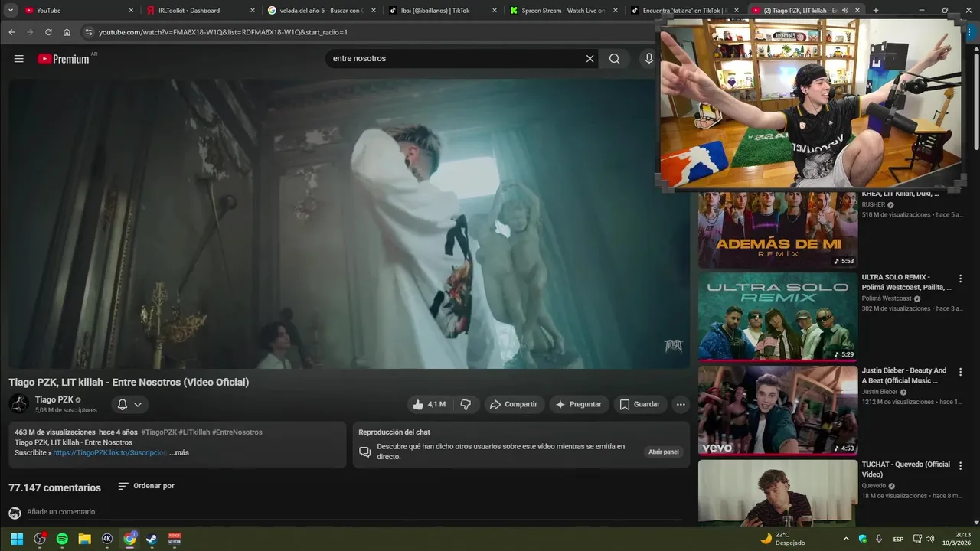
Task: Open the Además de Mí Remix thumbnail
Action: click(x=778, y=230)
